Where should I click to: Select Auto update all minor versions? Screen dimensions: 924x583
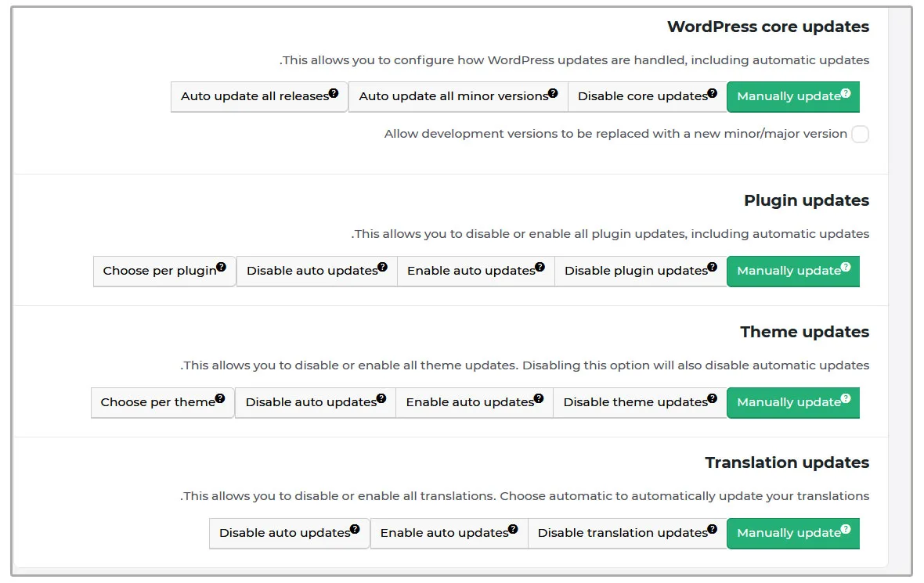point(458,96)
